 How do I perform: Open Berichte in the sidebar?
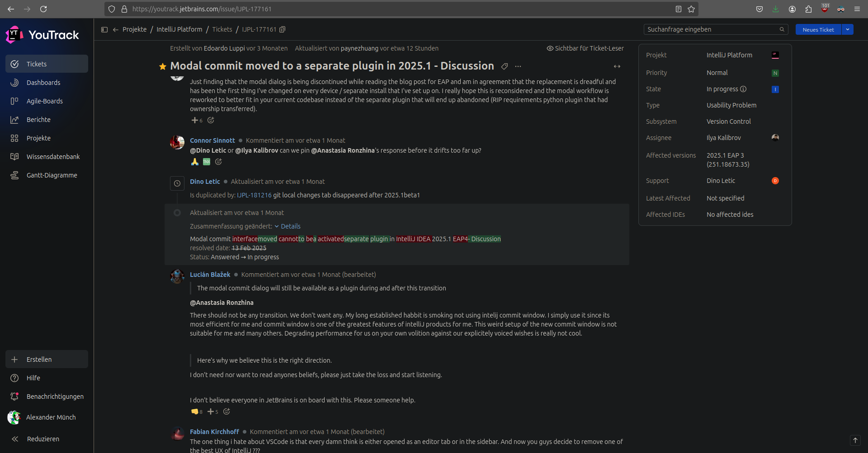47,119
